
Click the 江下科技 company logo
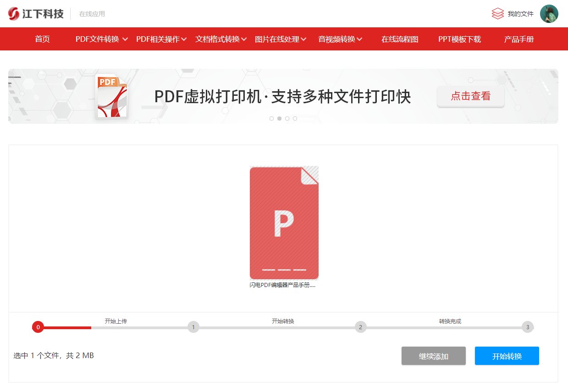click(35, 13)
